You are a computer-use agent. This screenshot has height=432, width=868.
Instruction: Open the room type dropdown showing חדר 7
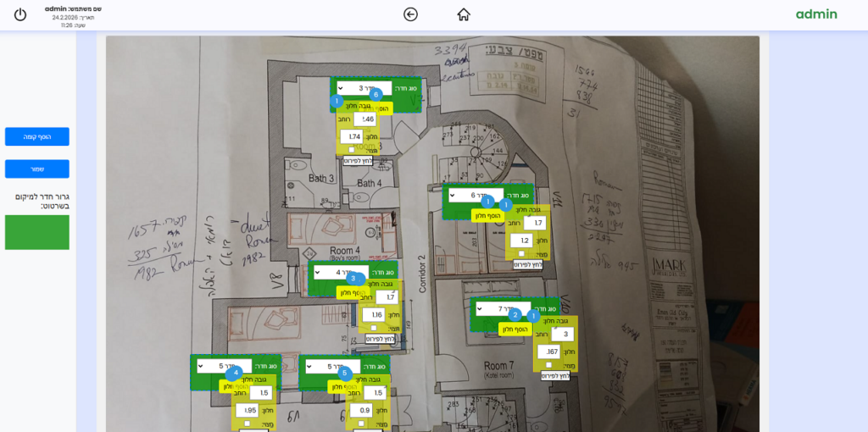point(502,309)
